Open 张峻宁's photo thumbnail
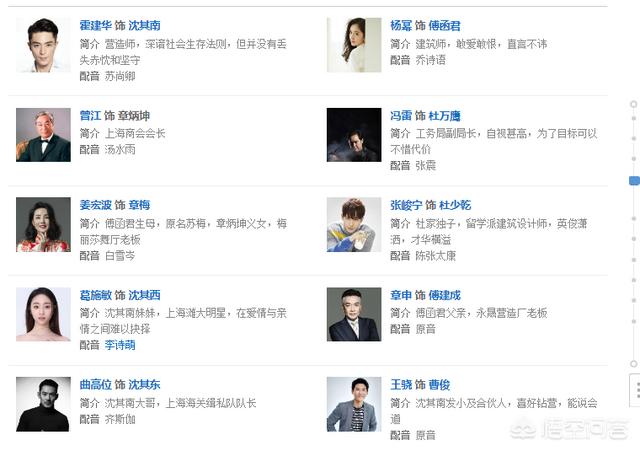Screen dimensions: 640x451 (354, 224)
